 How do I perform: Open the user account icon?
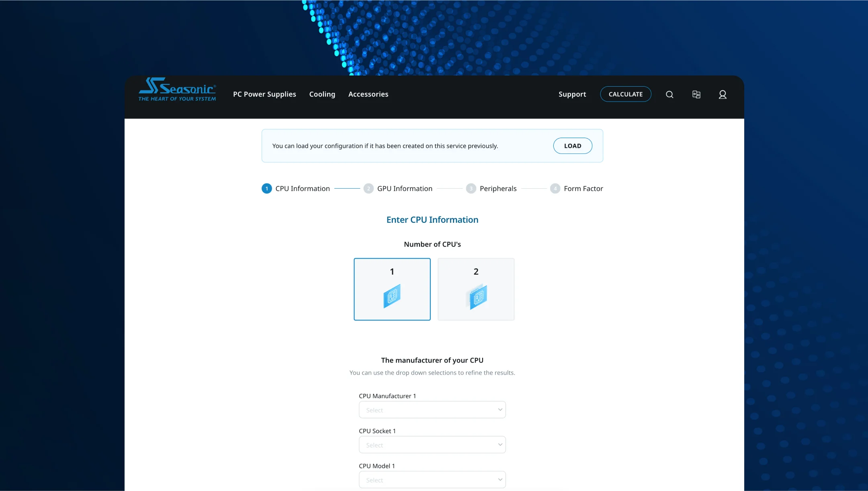(x=723, y=94)
